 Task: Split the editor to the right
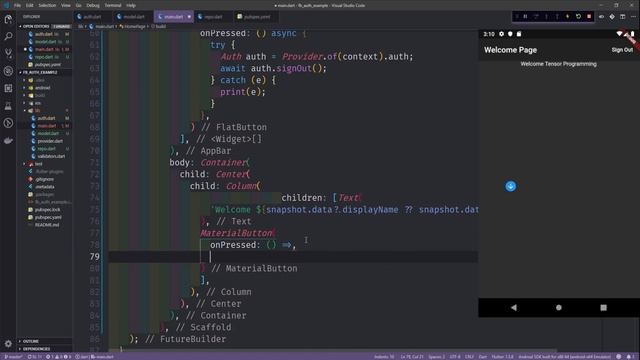point(622,17)
